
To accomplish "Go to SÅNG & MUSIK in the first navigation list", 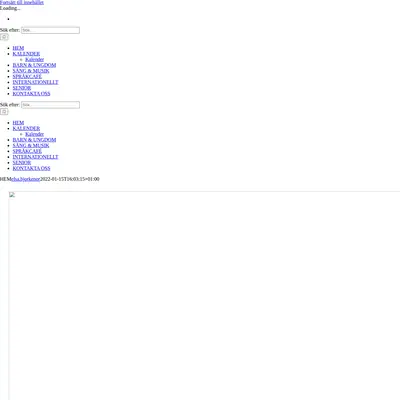I will 31,71.
